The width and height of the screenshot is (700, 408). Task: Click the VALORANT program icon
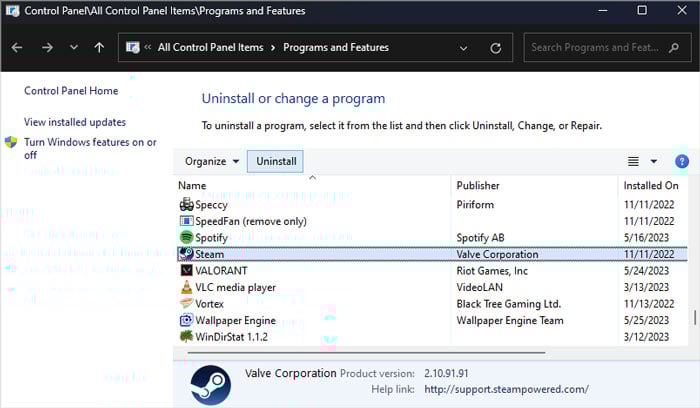(x=186, y=271)
